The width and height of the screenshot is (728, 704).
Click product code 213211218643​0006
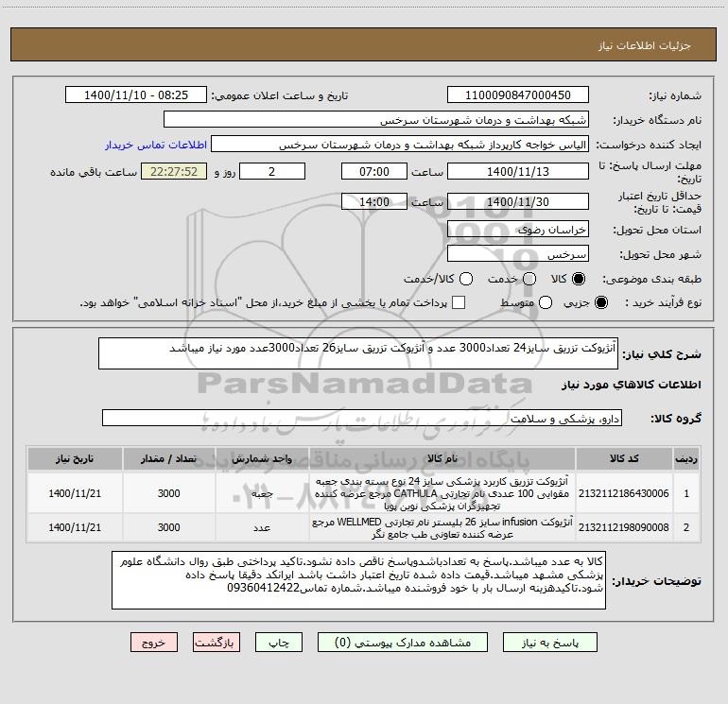pyautogui.click(x=624, y=493)
